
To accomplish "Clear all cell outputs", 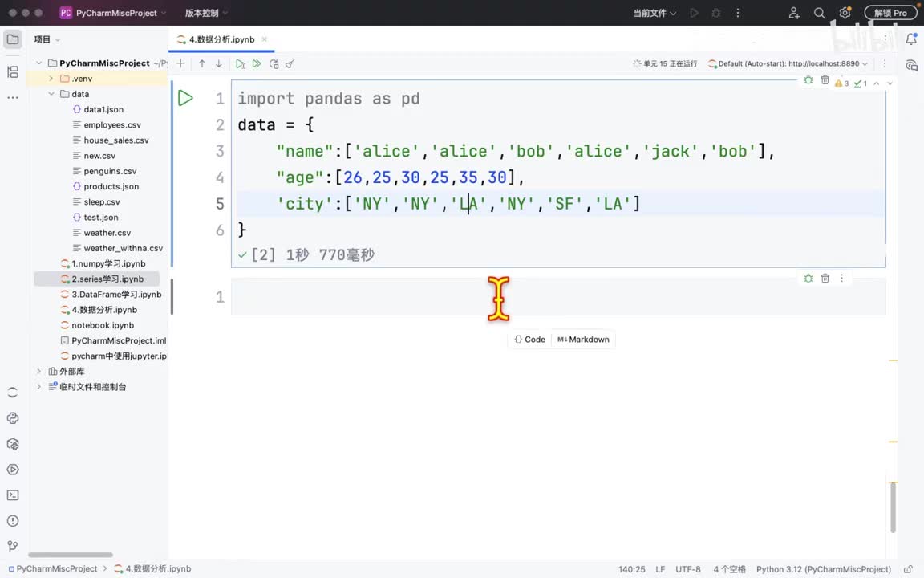I will [290, 63].
